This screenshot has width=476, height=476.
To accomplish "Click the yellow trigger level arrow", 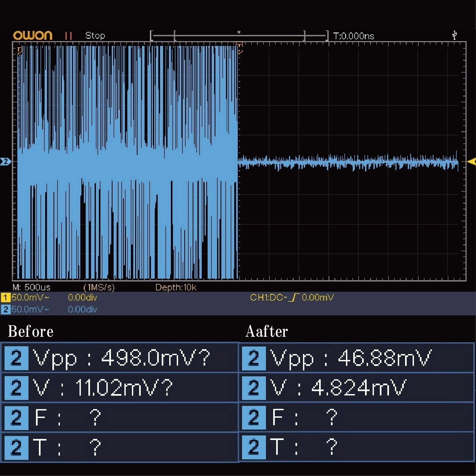I will coord(471,161).
